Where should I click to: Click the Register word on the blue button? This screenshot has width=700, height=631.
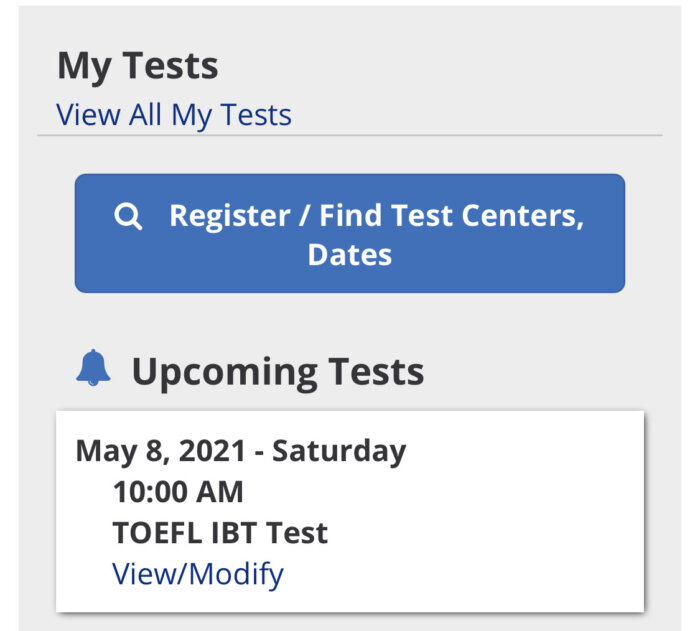click(229, 217)
